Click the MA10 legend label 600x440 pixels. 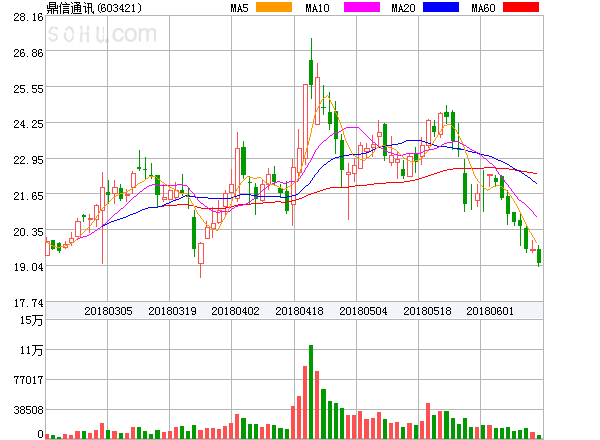coord(318,8)
